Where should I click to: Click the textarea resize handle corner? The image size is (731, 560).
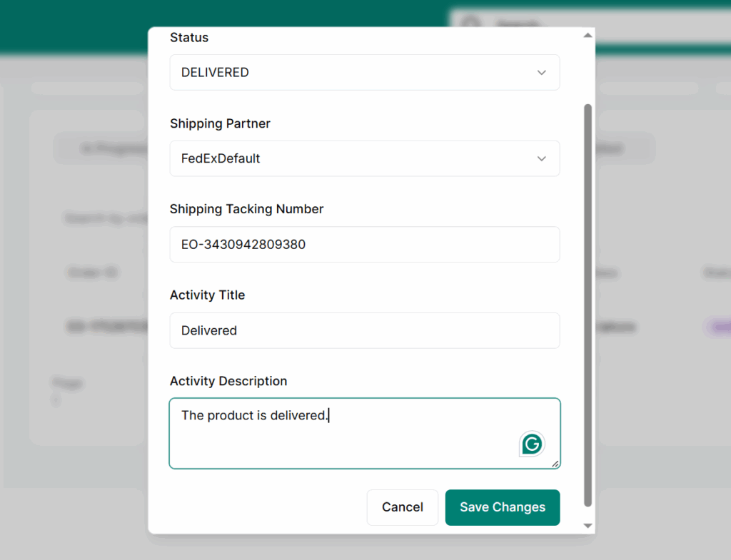coord(555,464)
